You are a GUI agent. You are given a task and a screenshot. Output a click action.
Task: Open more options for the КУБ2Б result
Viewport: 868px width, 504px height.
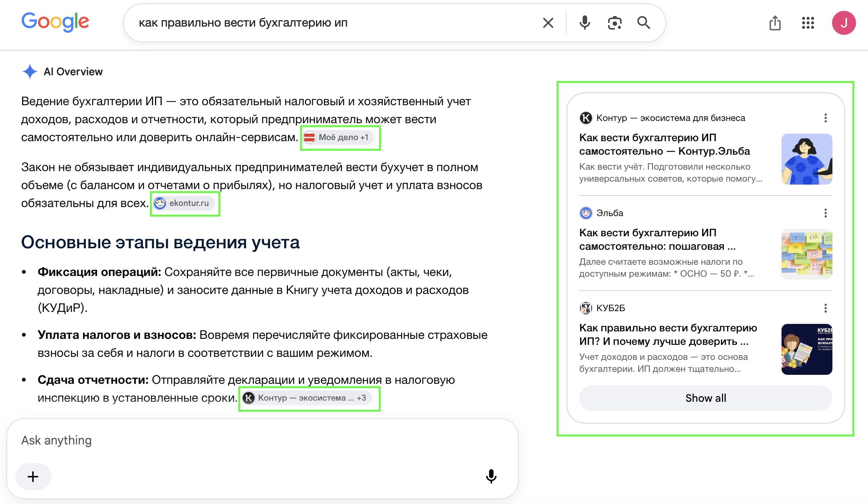pos(825,308)
